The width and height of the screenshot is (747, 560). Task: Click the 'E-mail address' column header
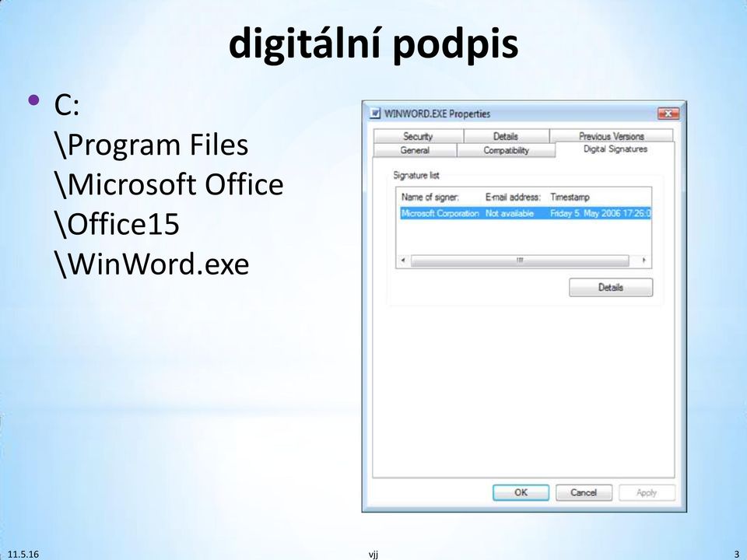pos(513,197)
